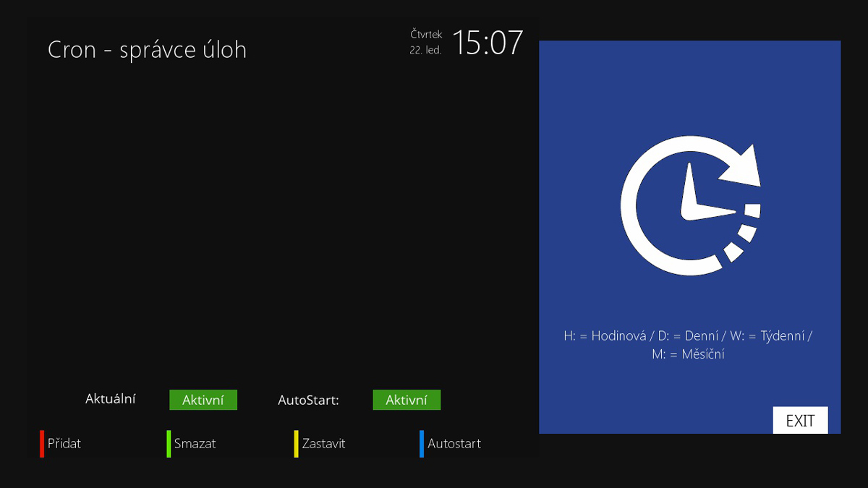Select the Autostart button label
Screen dimensions: 868x488
454,444
